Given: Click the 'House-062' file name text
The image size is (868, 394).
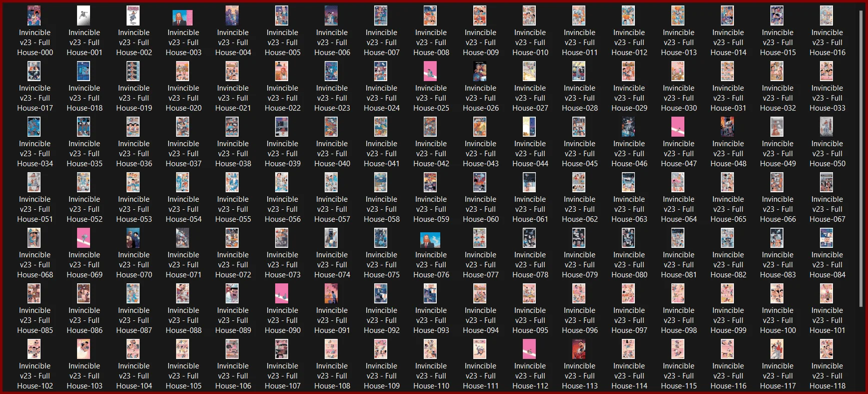Looking at the screenshot, I should coord(580,219).
